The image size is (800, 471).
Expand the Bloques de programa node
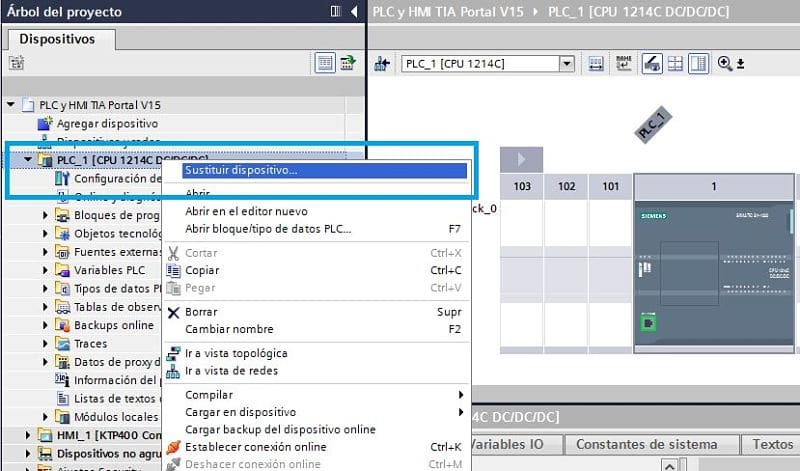point(45,215)
